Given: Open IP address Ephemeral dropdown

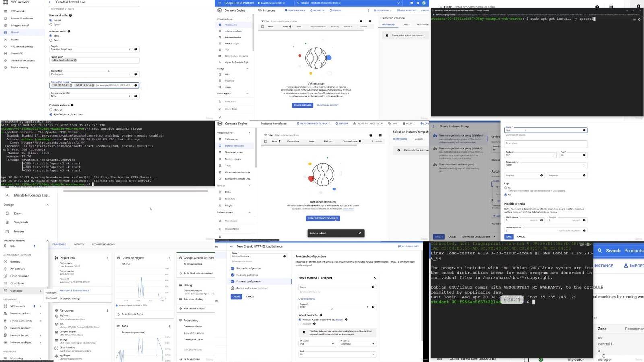Looking at the screenshot, I should [357, 343].
